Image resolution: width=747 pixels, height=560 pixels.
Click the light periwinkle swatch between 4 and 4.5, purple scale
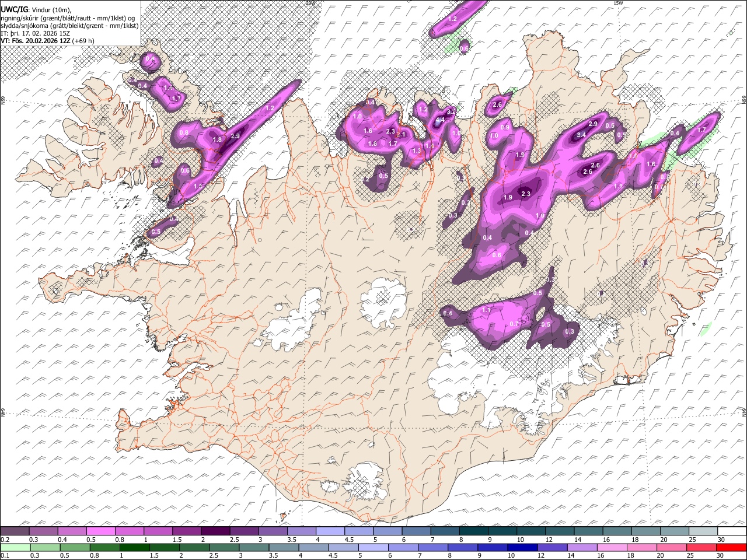click(x=329, y=531)
